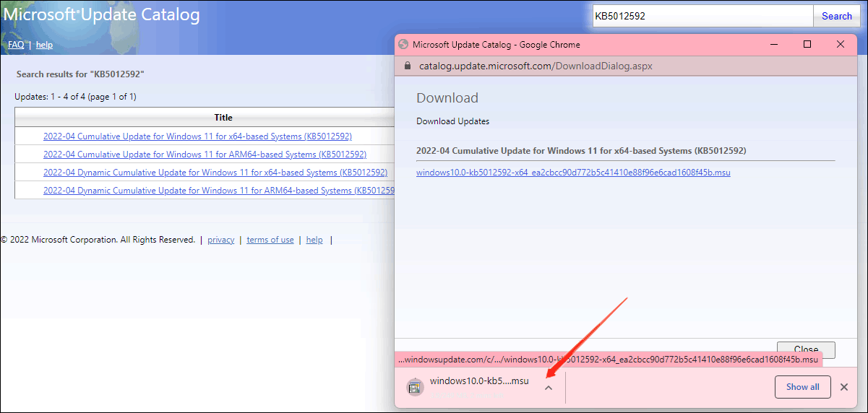Open the footer help link
This screenshot has width=868, height=413.
click(x=314, y=240)
